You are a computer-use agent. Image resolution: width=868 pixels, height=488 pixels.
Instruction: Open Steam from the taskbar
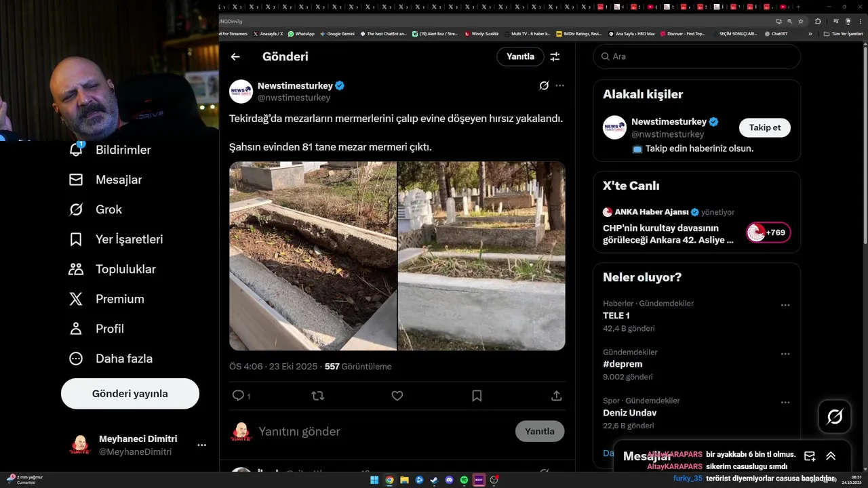[x=434, y=480]
